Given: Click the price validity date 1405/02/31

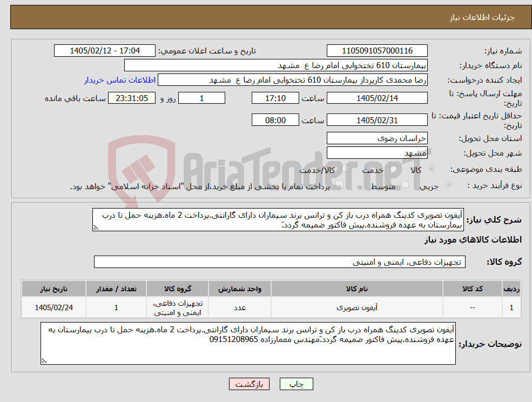Looking at the screenshot, I should pos(377,120).
